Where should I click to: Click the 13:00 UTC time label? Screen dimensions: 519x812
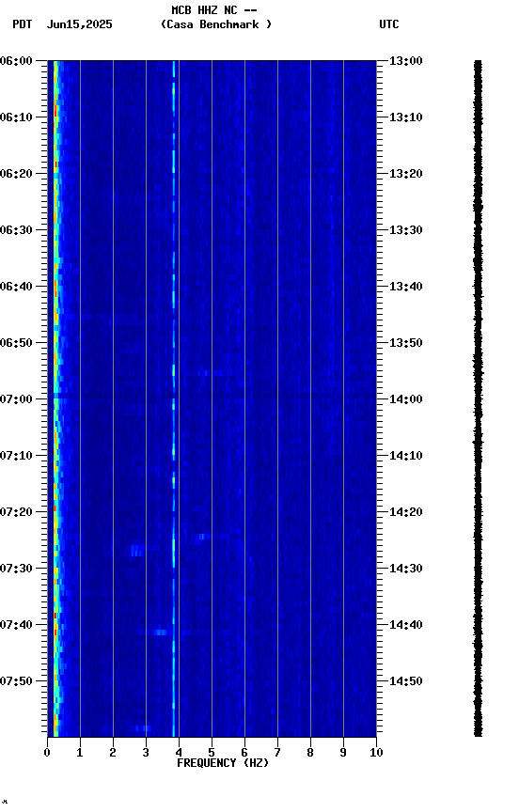tap(406, 61)
